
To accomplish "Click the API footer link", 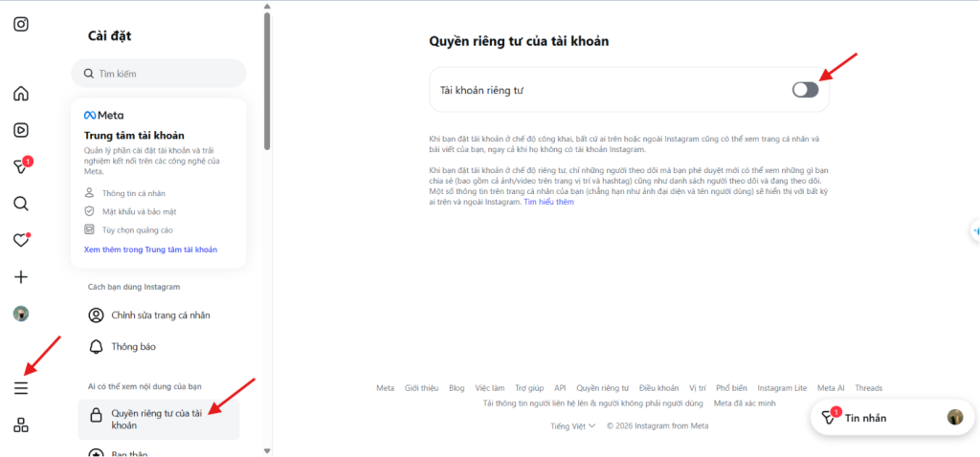I will (560, 388).
